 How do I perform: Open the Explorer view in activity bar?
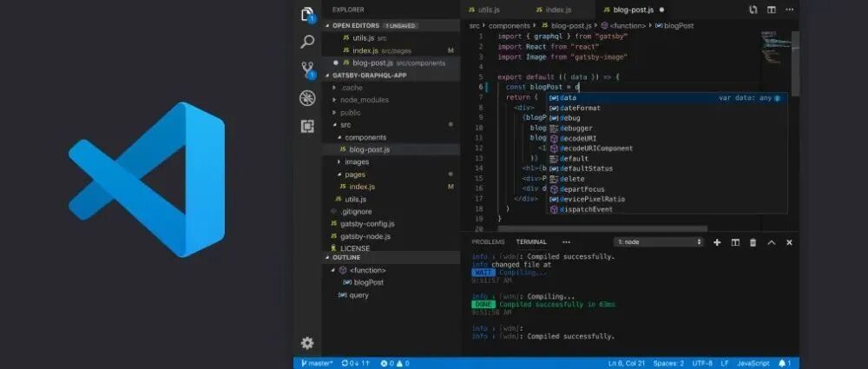coord(308,15)
